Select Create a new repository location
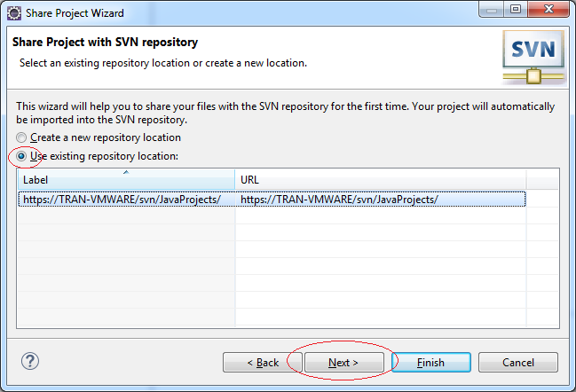This screenshot has height=392, width=576. pyautogui.click(x=99, y=137)
